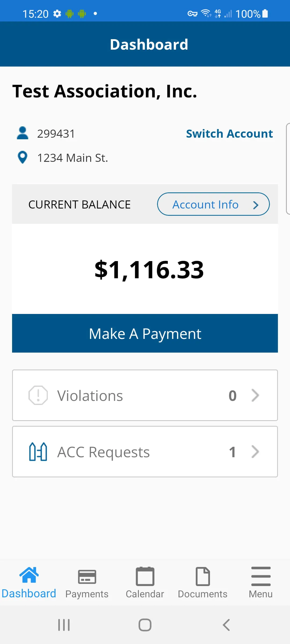Tap the account person icon

pos(23,133)
